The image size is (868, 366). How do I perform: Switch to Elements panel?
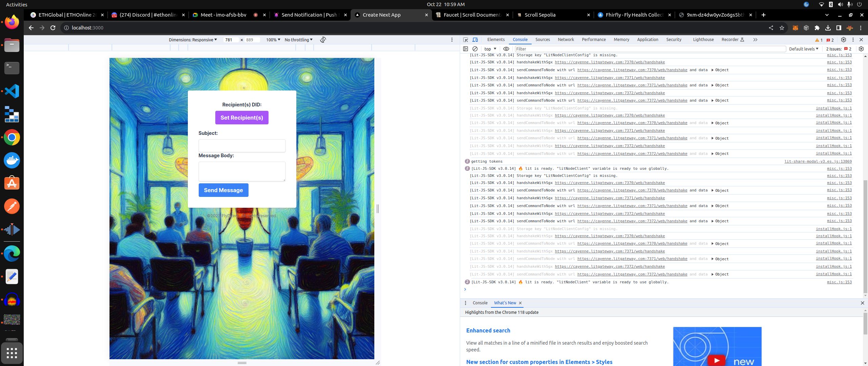[x=496, y=40]
